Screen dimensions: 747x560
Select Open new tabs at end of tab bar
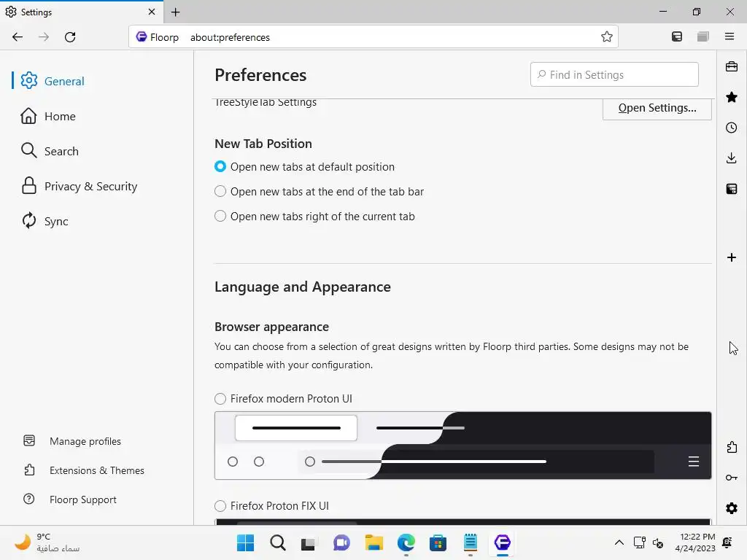click(220, 192)
